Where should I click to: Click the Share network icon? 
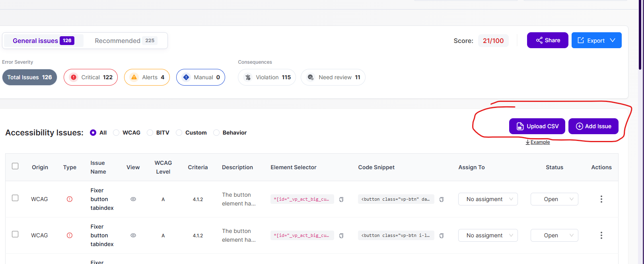click(x=539, y=40)
